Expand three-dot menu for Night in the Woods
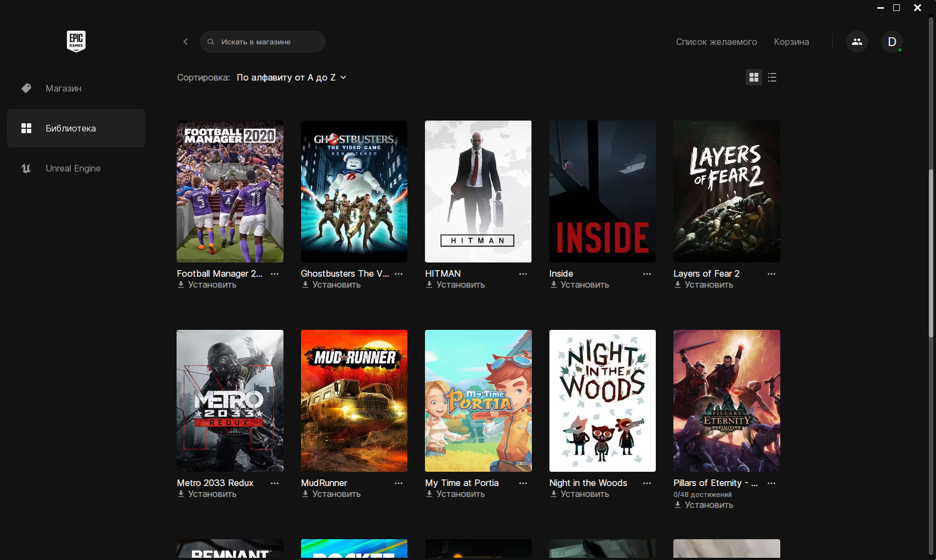Image resolution: width=936 pixels, height=560 pixels. [x=647, y=483]
